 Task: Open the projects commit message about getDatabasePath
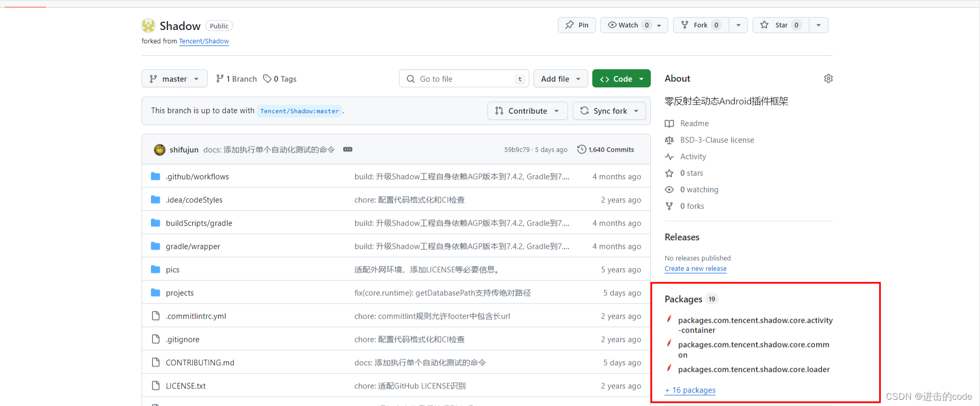[x=442, y=293]
